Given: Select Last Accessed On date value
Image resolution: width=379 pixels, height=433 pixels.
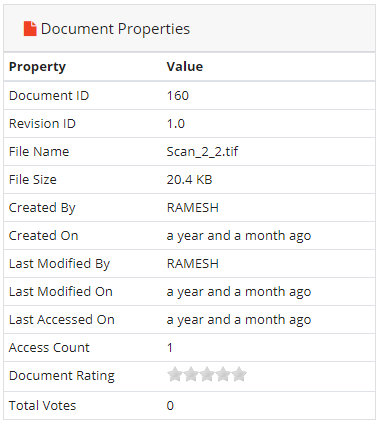Looking at the screenshot, I should 239,320.
